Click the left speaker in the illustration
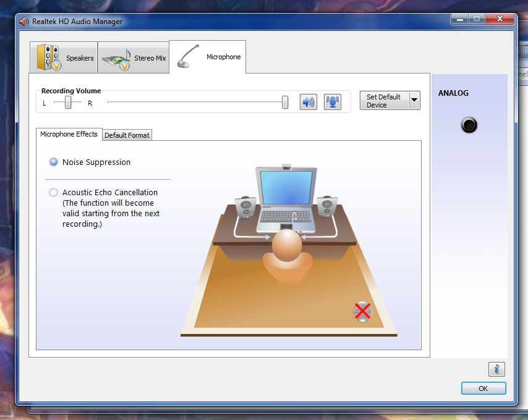Viewport: 528px width, 420px height. 245,207
